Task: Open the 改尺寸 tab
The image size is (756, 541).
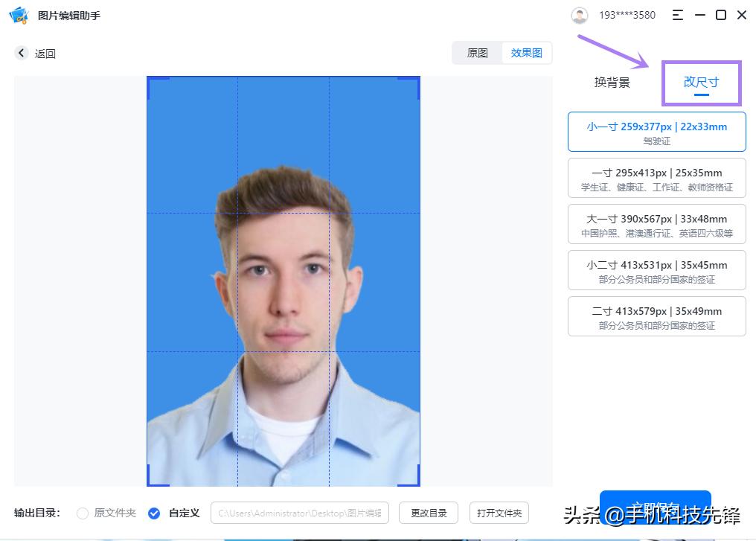Action: [700, 82]
